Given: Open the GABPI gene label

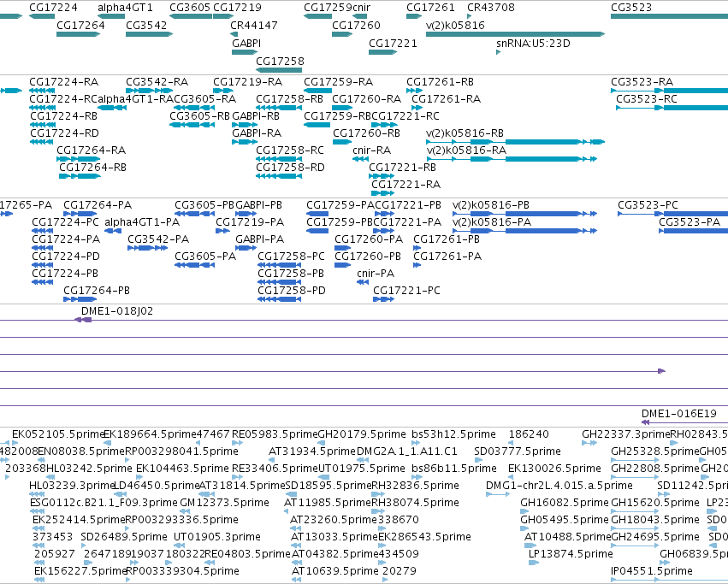Looking at the screenshot, I should coord(246,43).
